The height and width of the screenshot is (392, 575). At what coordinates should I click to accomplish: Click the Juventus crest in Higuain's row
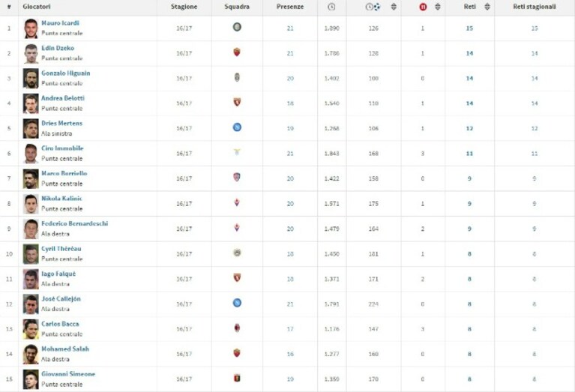(x=237, y=77)
